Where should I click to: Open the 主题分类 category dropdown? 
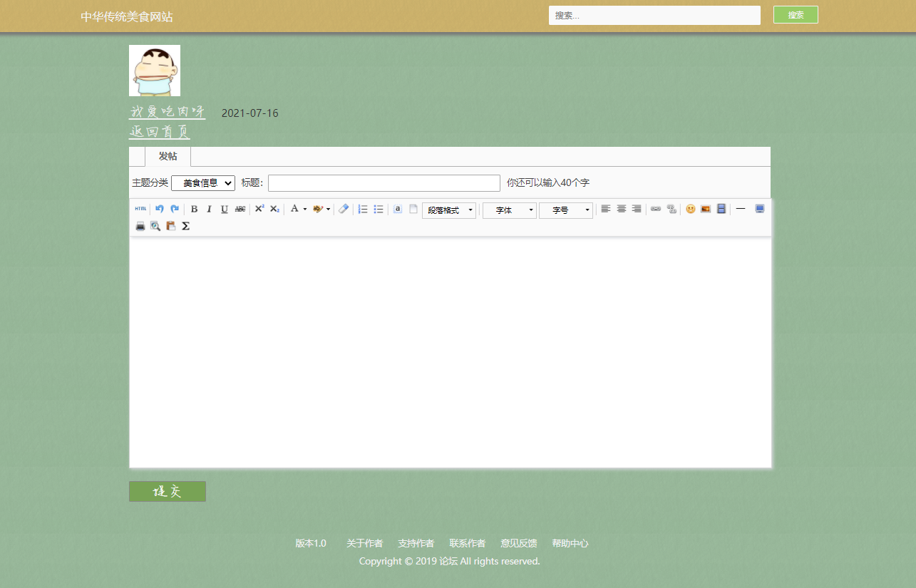[x=203, y=183]
